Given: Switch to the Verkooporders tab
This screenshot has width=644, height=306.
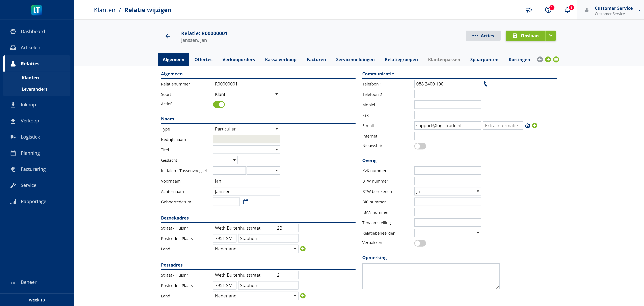Looking at the screenshot, I should click(x=238, y=60).
